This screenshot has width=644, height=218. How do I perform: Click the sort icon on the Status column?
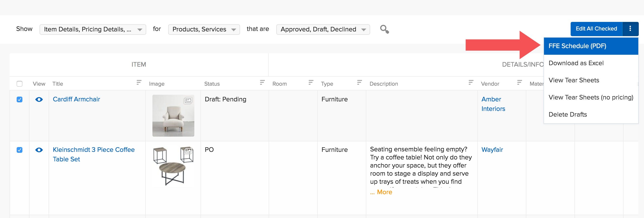[262, 82]
